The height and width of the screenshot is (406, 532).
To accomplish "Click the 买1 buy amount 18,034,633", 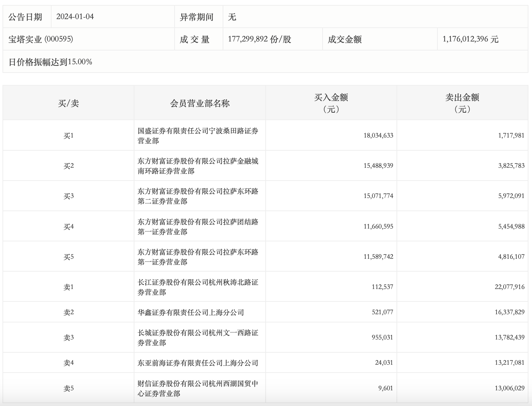I will click(378, 135).
